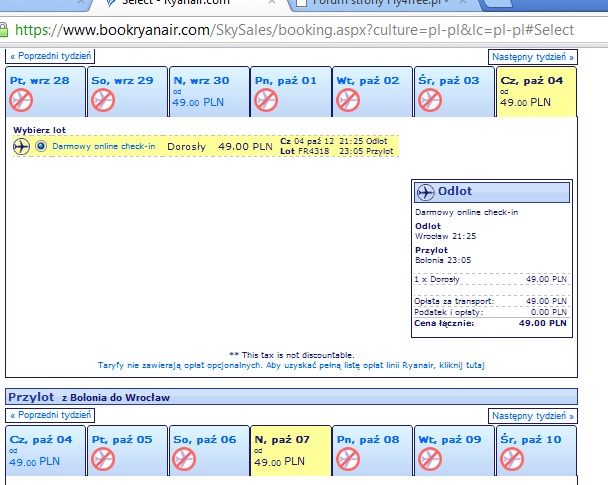Screen dimensions: 608x485
Task: Go to next week for return flights
Action: (533, 416)
